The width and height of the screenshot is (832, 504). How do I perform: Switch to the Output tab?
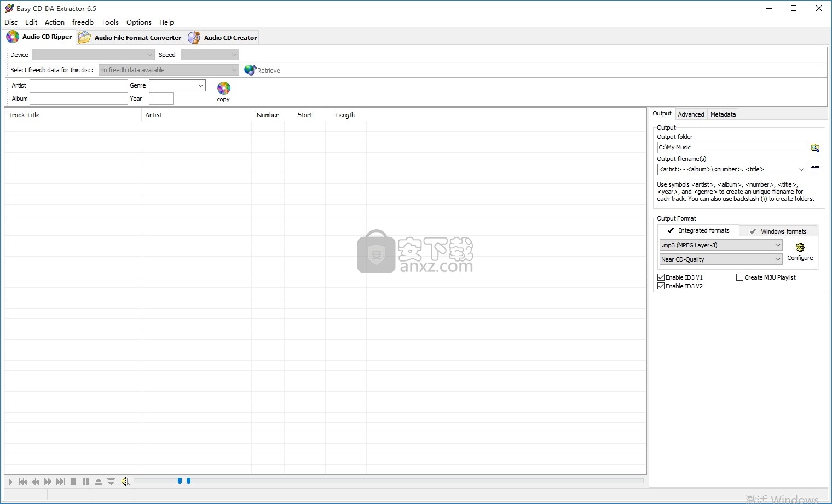(662, 114)
